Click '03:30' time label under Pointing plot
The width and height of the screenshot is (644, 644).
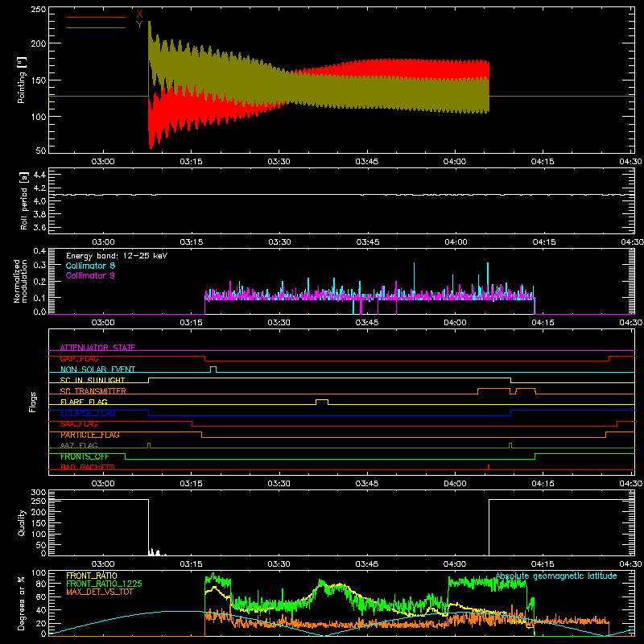279,162
